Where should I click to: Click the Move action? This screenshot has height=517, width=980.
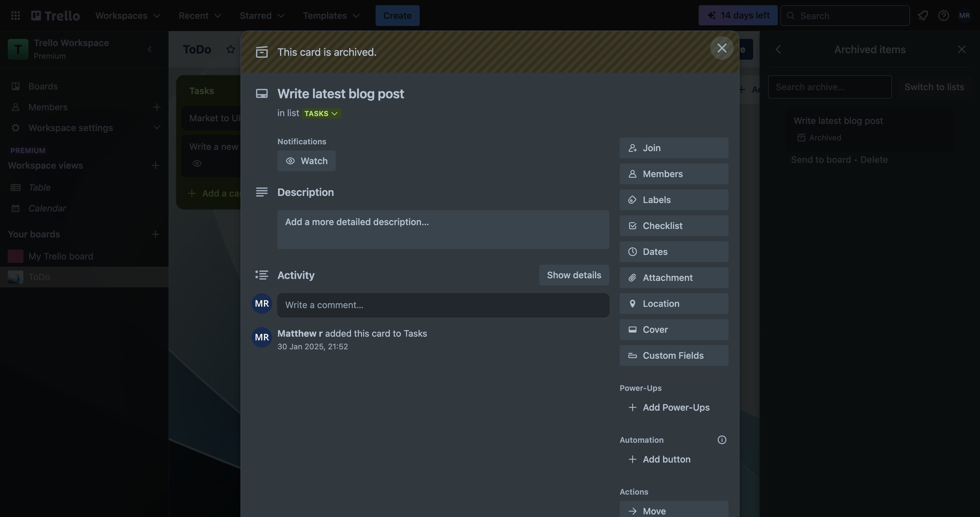(x=674, y=510)
